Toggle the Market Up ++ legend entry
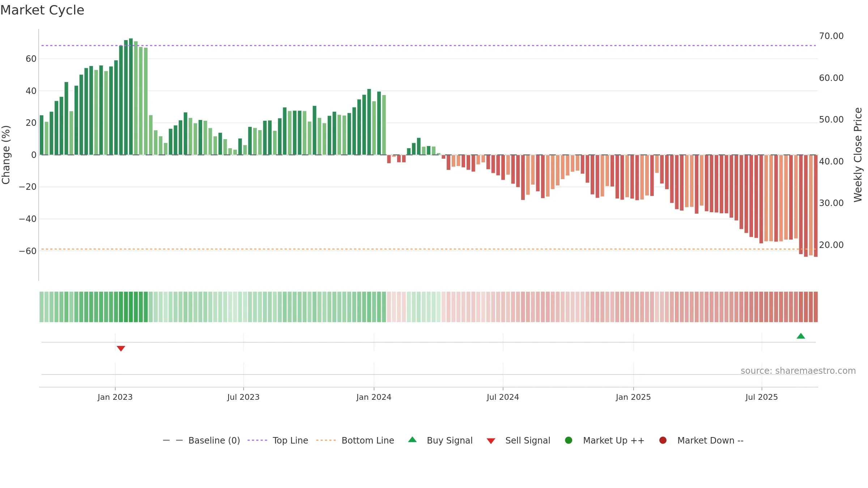The width and height of the screenshot is (868, 488). tap(604, 440)
